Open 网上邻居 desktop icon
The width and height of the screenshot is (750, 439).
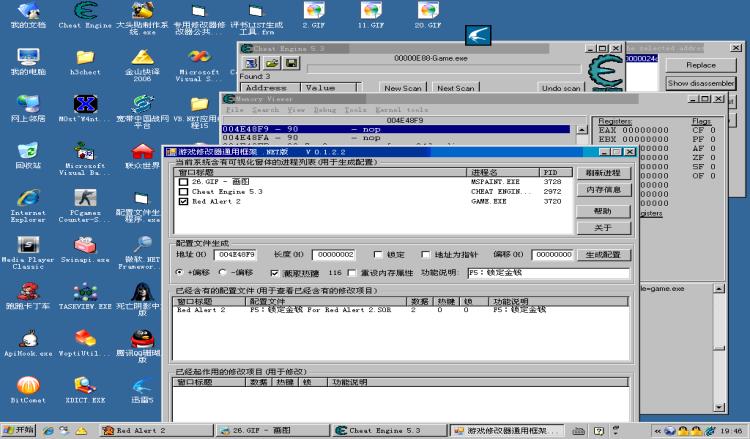[28, 108]
